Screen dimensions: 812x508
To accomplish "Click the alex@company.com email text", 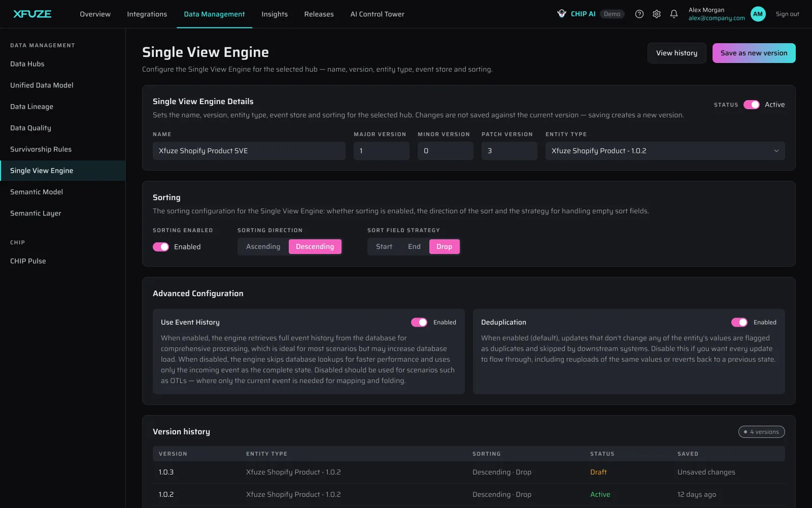I will (x=717, y=18).
